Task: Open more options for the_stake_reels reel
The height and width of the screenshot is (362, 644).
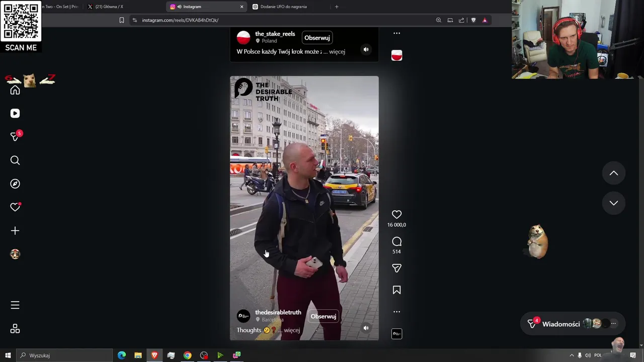Action: pos(396,33)
